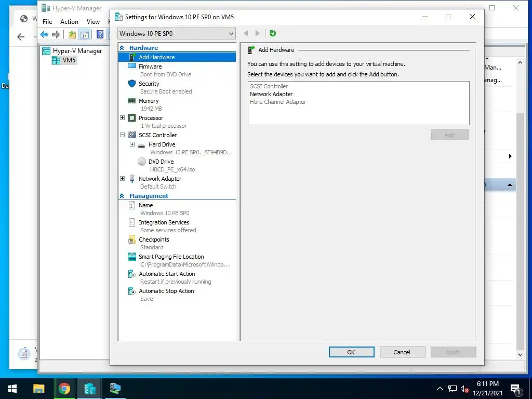Click the Checkpoints icon

tap(131, 240)
